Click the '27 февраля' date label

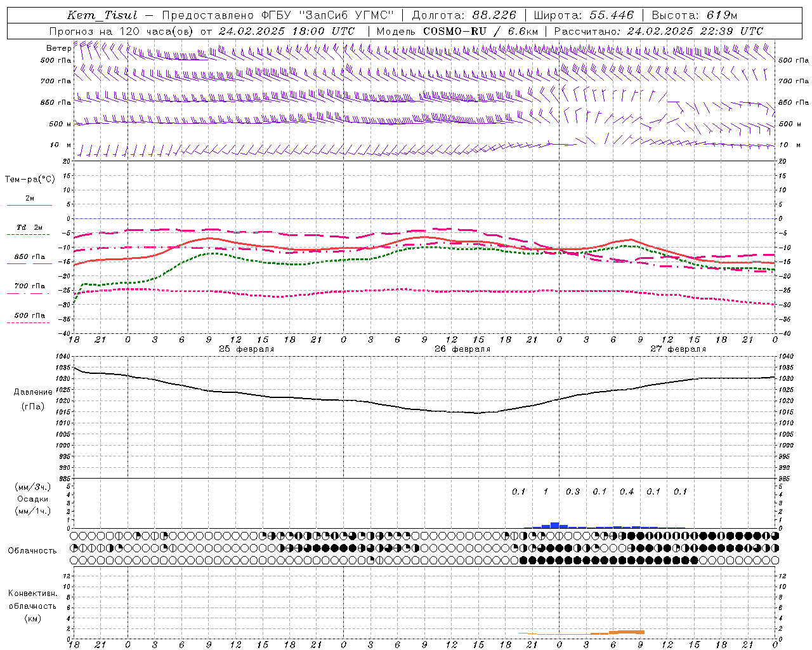coord(678,349)
